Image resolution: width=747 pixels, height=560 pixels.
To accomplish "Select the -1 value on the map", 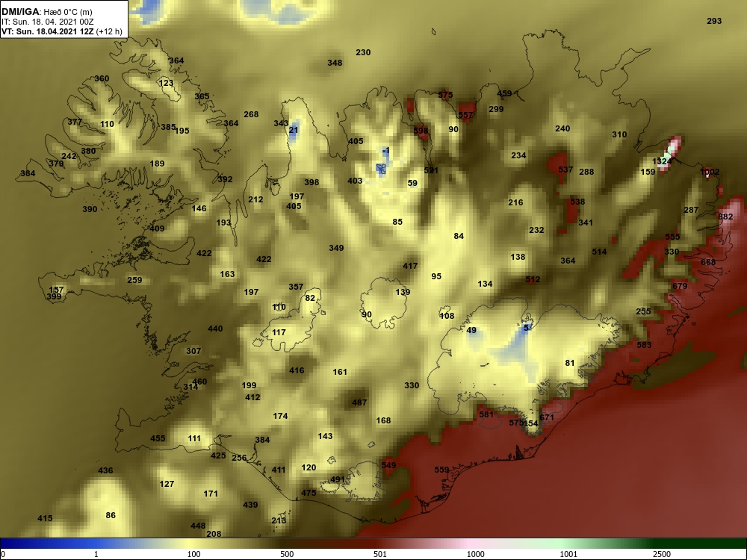I will 386,151.
